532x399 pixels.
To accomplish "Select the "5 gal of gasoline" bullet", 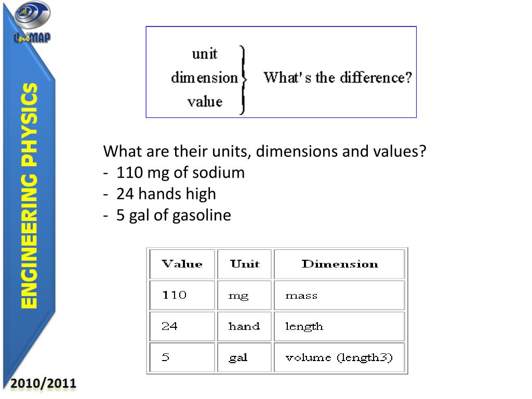I will tap(173, 215).
